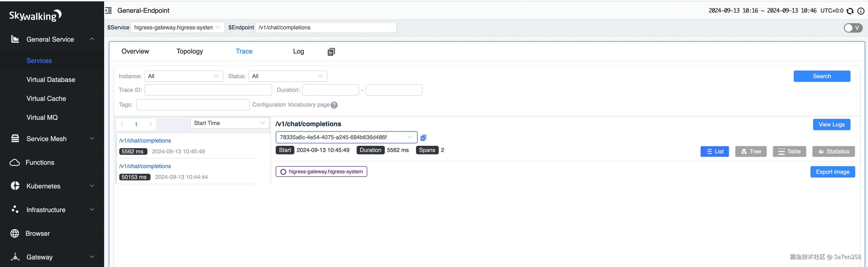Click the refresh time range icon
This screenshot has height=267, width=868.
(x=850, y=11)
